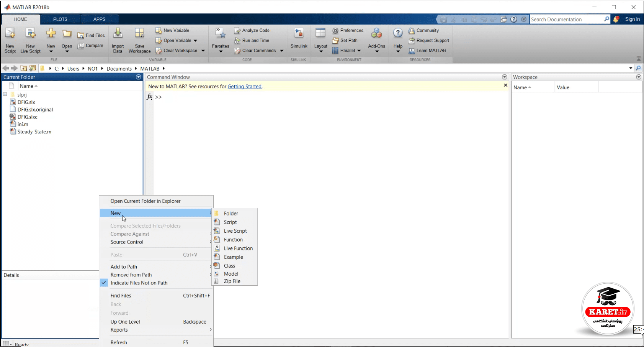Click the Preferences gear icon
The image size is (644, 347).
pyautogui.click(x=335, y=31)
